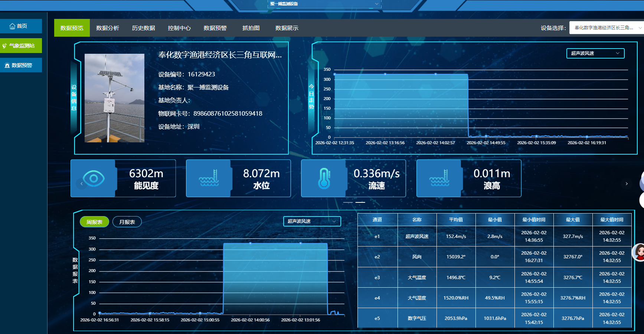Go to the 抓拍图 tab
The image size is (644, 334).
(x=251, y=28)
